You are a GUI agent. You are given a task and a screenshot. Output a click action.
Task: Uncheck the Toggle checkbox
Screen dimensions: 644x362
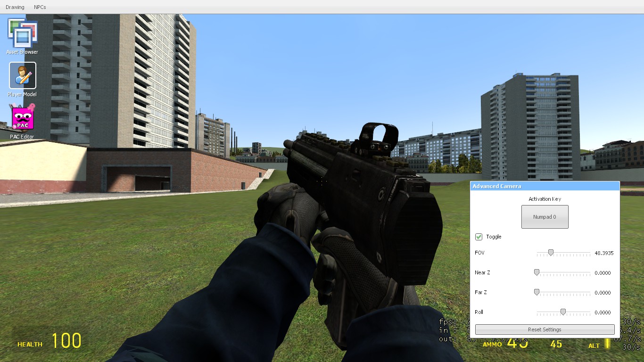point(479,237)
